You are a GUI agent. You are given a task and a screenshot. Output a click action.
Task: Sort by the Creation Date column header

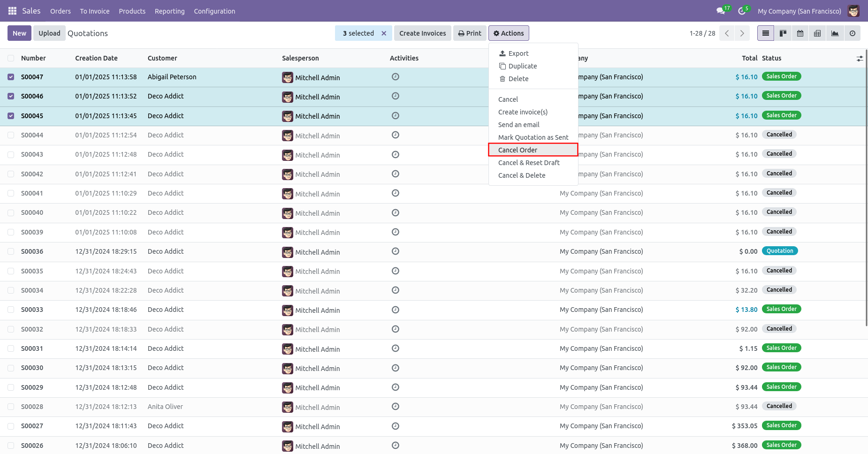96,58
